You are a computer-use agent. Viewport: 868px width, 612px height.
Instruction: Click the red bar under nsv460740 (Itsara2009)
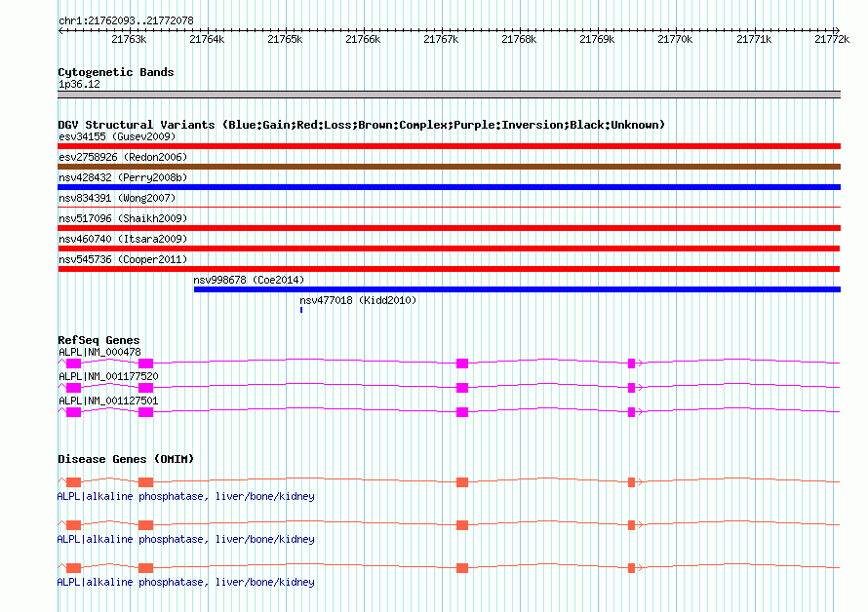(x=449, y=249)
